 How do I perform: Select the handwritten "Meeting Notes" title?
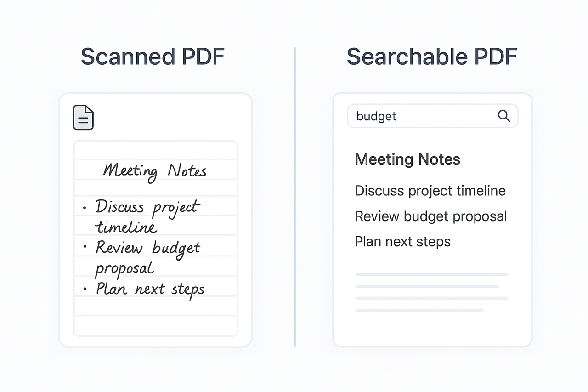pos(155,171)
